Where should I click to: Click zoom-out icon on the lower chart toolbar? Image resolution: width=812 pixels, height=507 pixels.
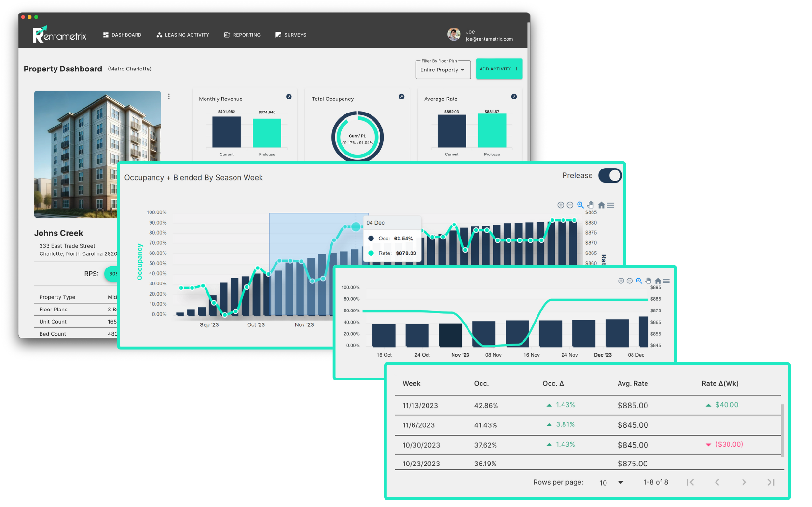(630, 281)
